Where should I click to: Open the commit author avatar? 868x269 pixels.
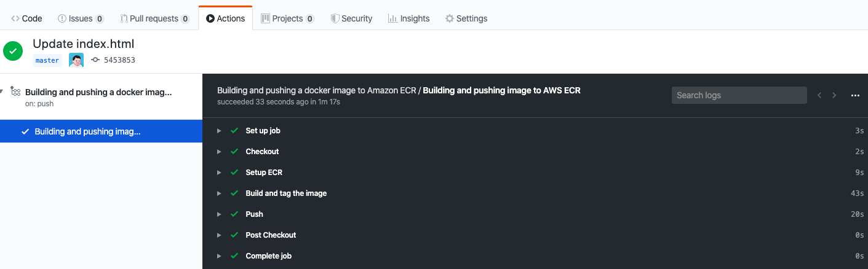tap(76, 60)
